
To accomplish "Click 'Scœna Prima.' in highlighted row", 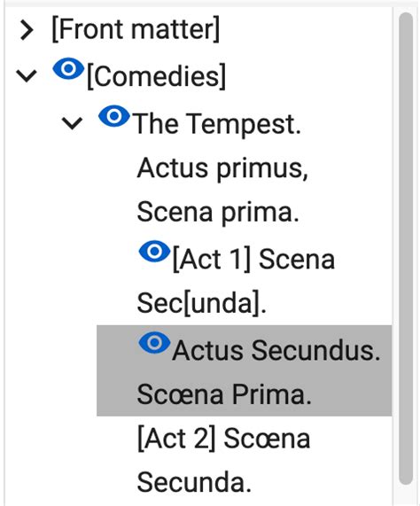I will pos(224,394).
